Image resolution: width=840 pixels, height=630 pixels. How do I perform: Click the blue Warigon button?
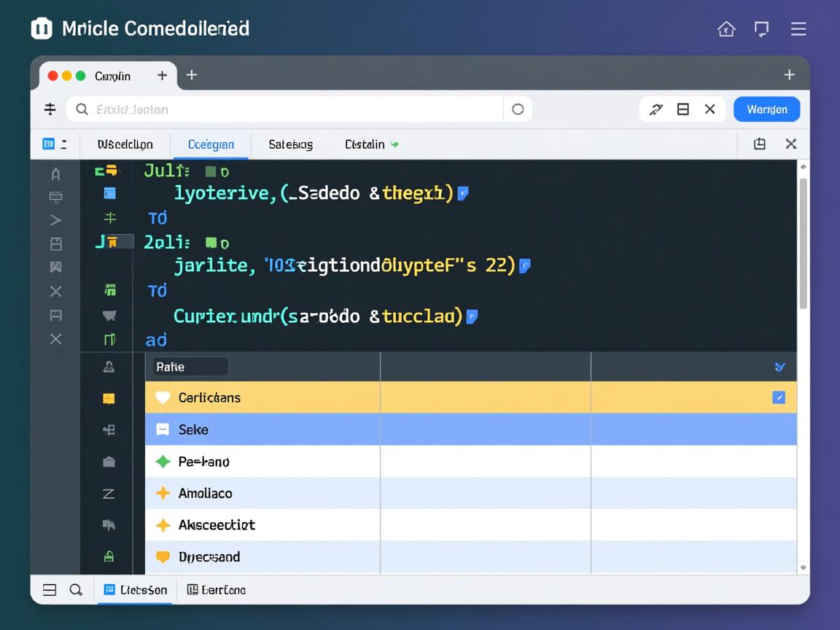[766, 109]
